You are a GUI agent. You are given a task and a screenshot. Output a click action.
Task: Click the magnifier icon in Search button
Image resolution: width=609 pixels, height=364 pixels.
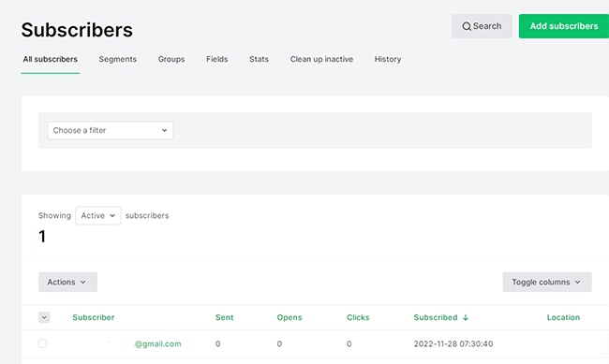[x=467, y=26]
